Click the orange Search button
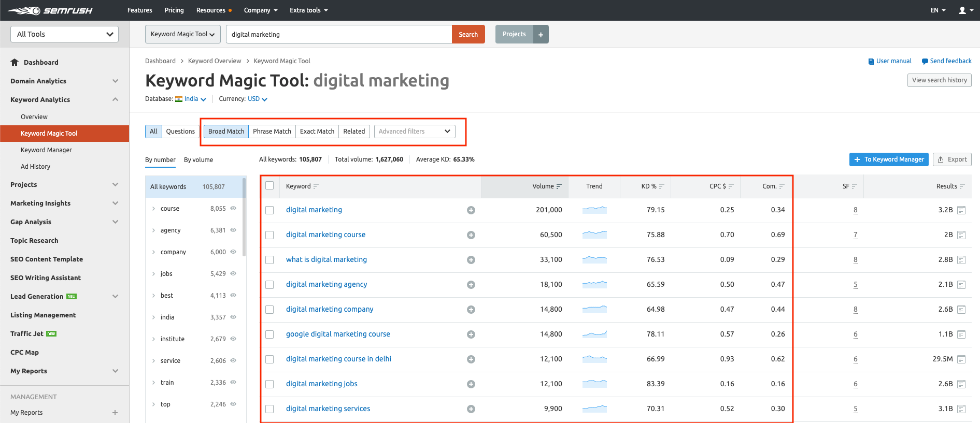This screenshot has width=980, height=423. click(468, 34)
